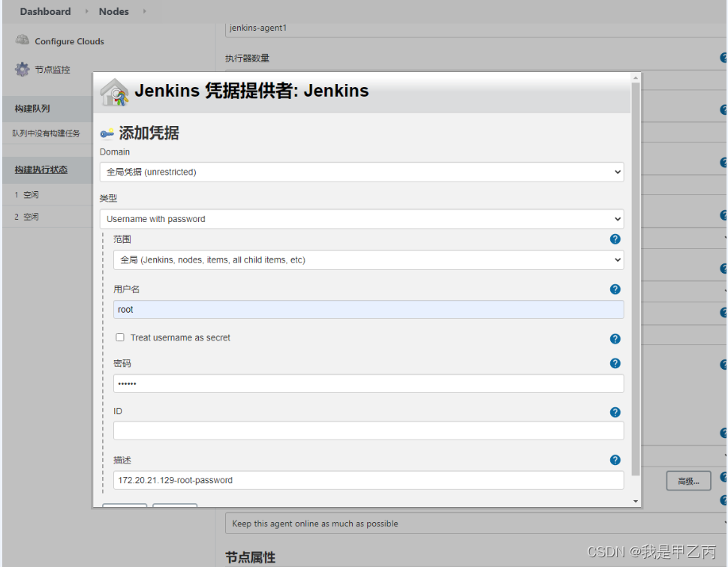Open the 范围 scope dropdown

click(x=369, y=259)
